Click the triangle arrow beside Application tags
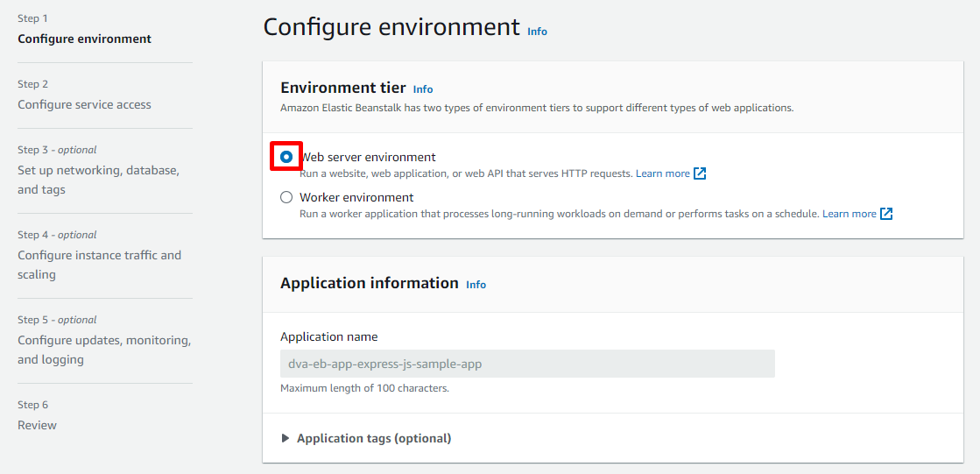 click(286, 438)
